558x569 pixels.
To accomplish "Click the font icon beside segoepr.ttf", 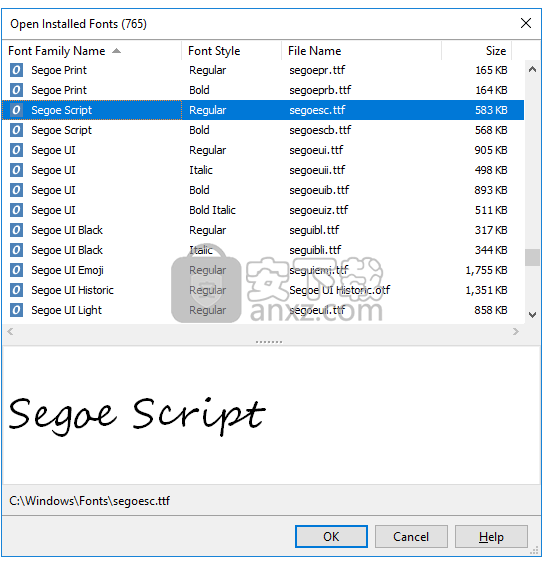I will 16,70.
